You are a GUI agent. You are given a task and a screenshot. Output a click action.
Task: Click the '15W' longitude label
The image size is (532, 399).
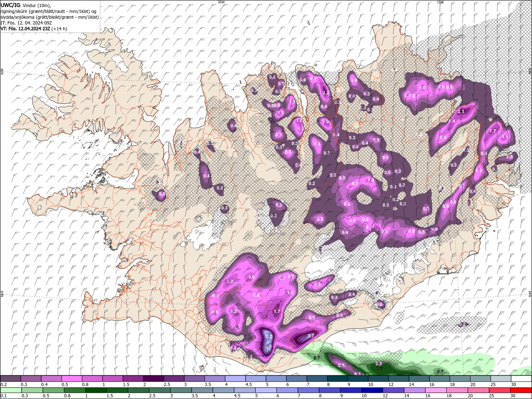[x=440, y=2]
